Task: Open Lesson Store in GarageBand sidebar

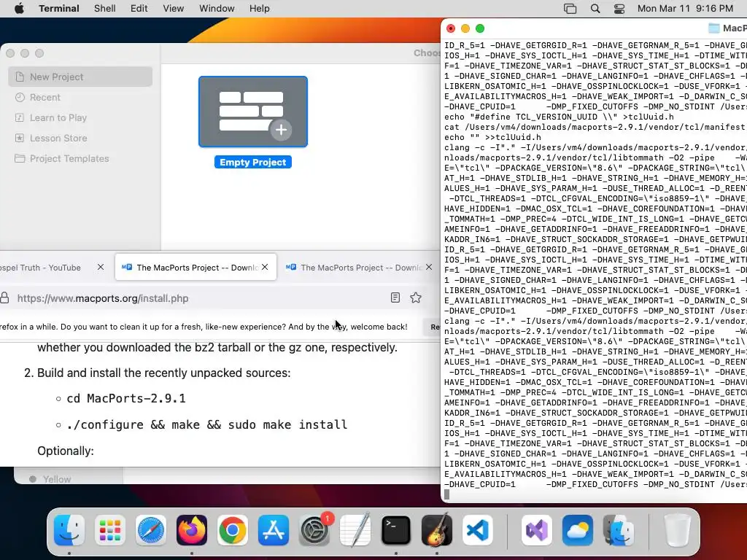Action: click(x=58, y=138)
